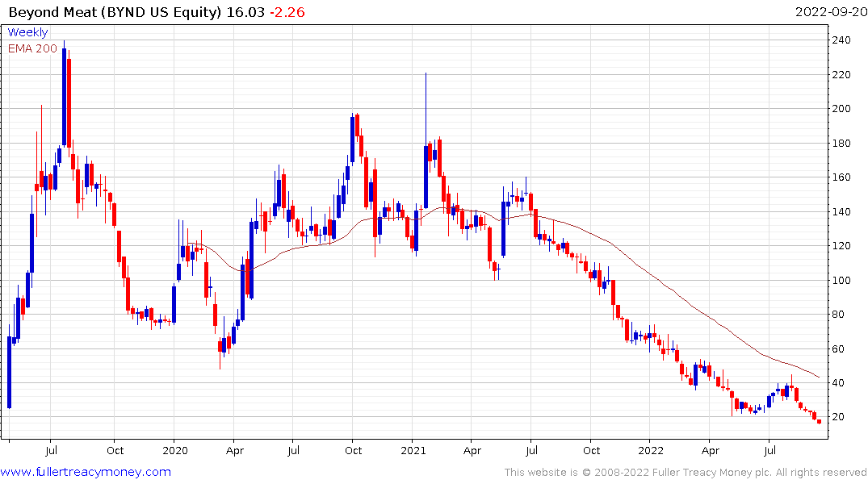Click the 40 price axis label

pos(838,383)
